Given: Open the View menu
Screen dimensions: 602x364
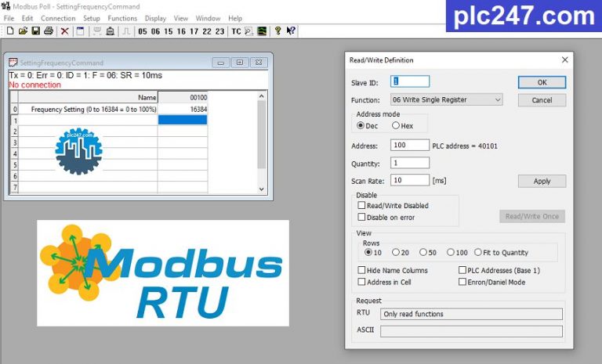Looking at the screenshot, I should [181, 18].
